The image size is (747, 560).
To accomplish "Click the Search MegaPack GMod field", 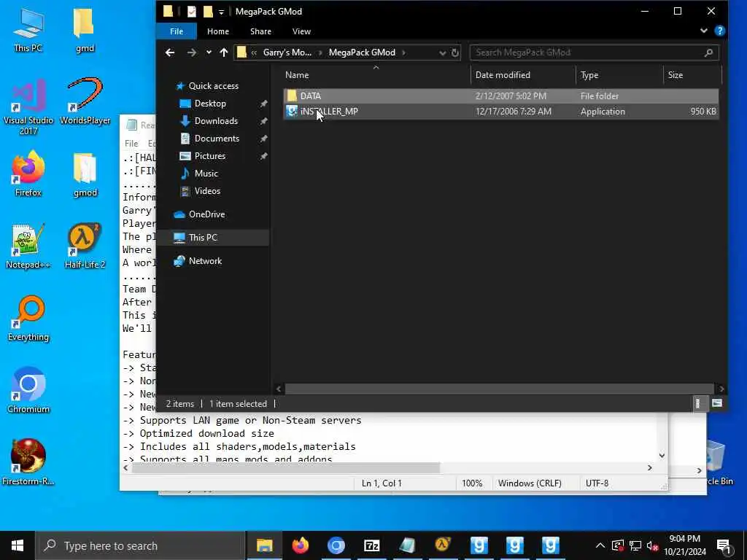I will [594, 52].
